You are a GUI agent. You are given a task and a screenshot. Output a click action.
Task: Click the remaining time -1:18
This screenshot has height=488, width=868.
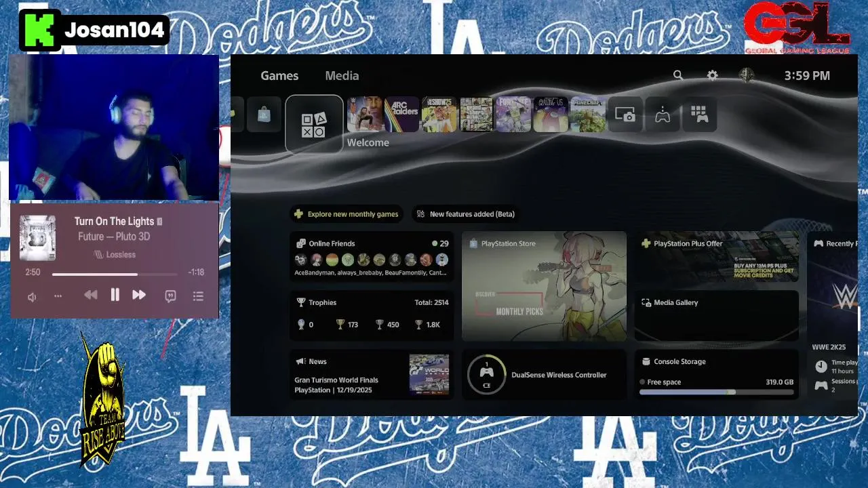click(195, 272)
